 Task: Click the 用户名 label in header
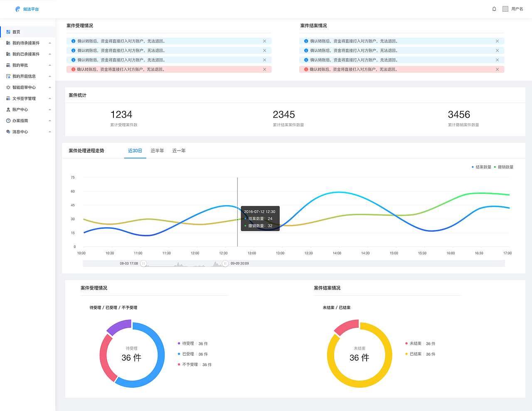[x=517, y=9]
